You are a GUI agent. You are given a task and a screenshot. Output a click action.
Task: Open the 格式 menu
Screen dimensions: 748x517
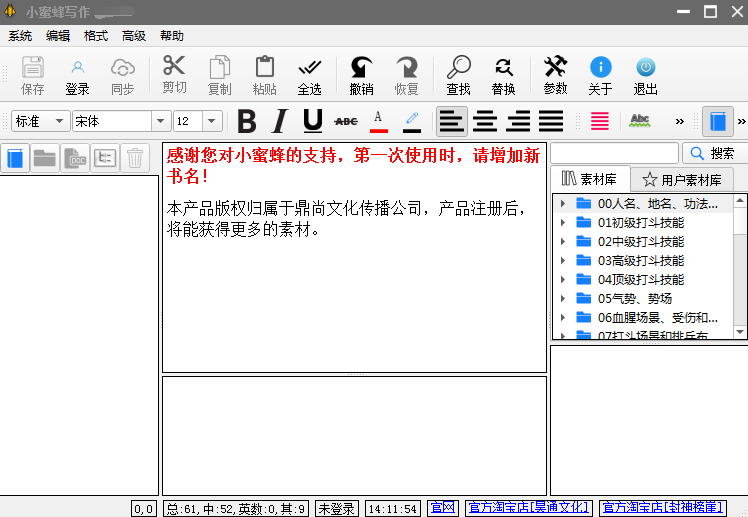click(96, 36)
